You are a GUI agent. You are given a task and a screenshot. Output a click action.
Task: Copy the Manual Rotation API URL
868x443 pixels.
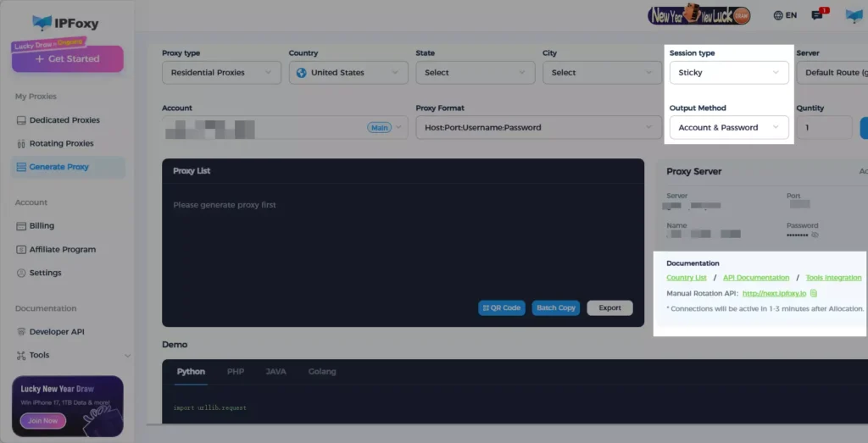point(814,293)
